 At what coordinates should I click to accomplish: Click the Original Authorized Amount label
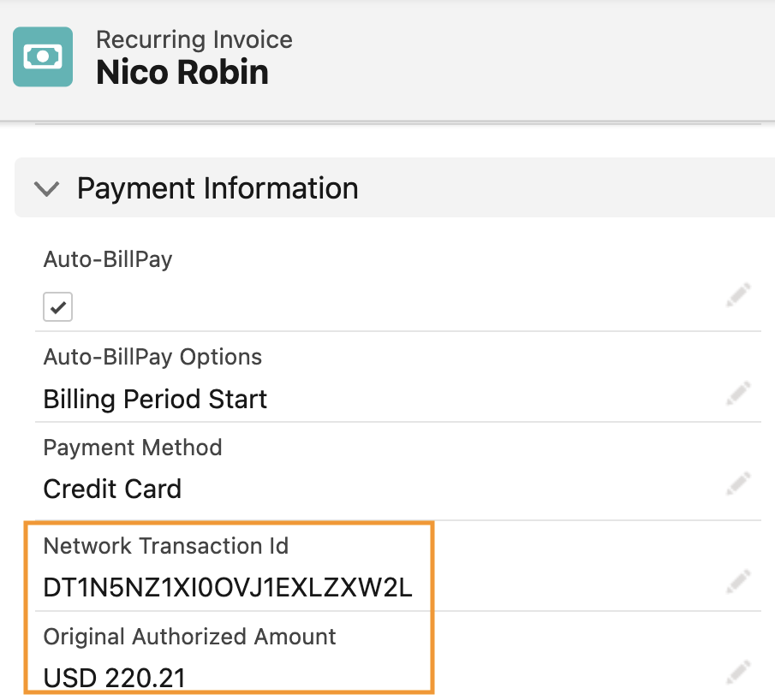pyautogui.click(x=189, y=637)
